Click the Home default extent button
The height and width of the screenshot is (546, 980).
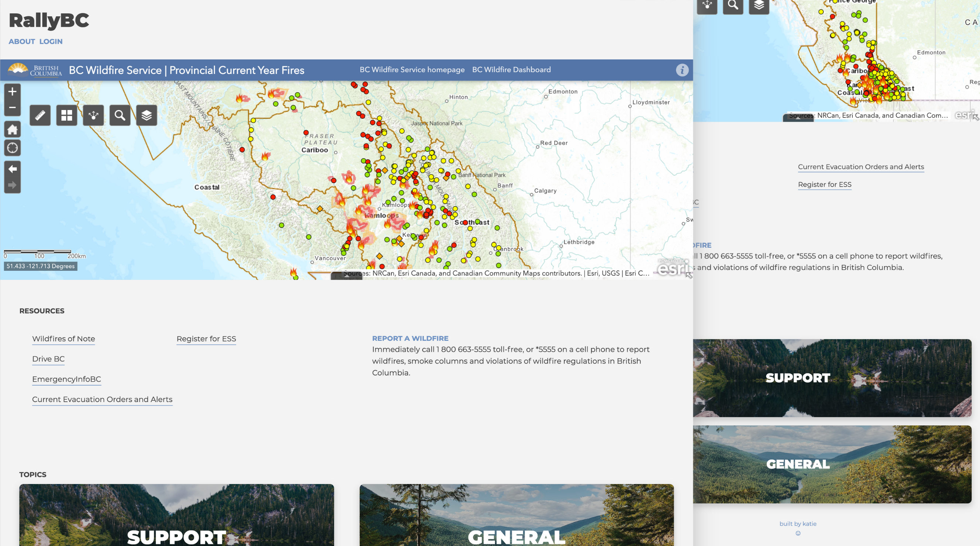tap(12, 129)
